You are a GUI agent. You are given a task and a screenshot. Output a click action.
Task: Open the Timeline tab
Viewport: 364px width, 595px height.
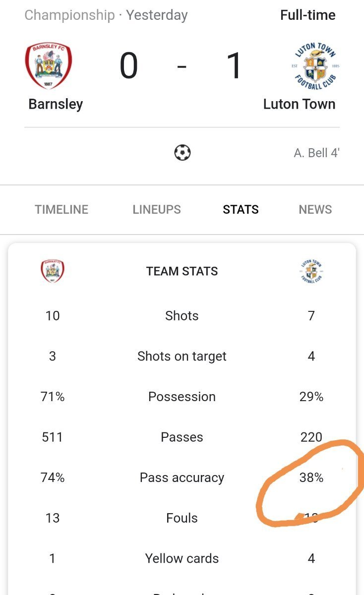[61, 209]
